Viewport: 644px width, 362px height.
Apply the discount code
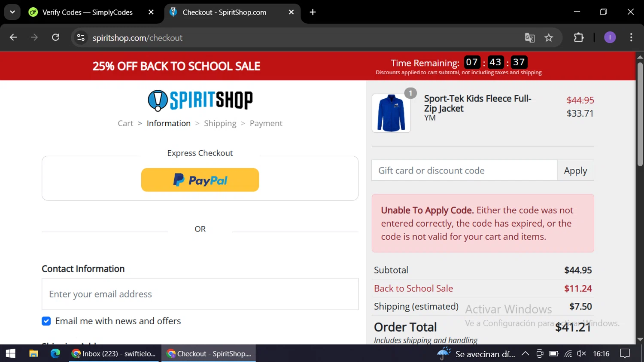point(575,170)
